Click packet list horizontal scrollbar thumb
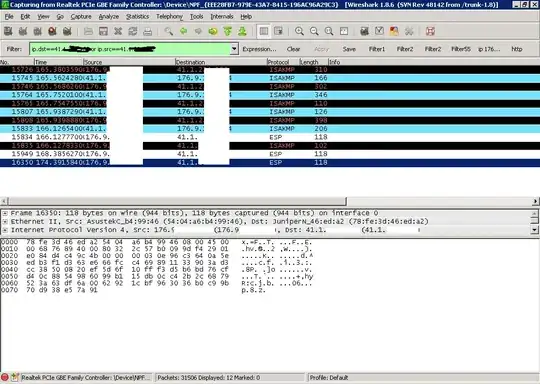This screenshot has height=384, width=540. pyautogui.click(x=177, y=201)
